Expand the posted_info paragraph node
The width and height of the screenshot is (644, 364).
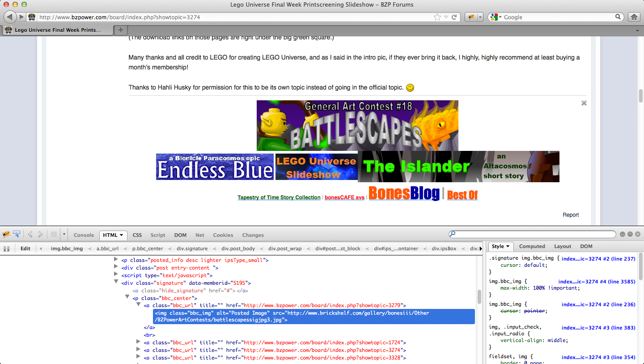pyautogui.click(x=116, y=259)
